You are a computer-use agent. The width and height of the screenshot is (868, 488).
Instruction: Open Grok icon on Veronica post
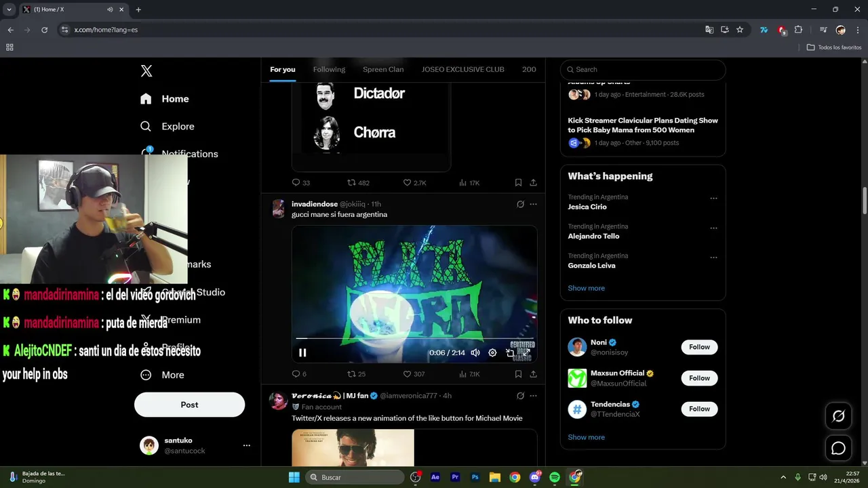(520, 396)
